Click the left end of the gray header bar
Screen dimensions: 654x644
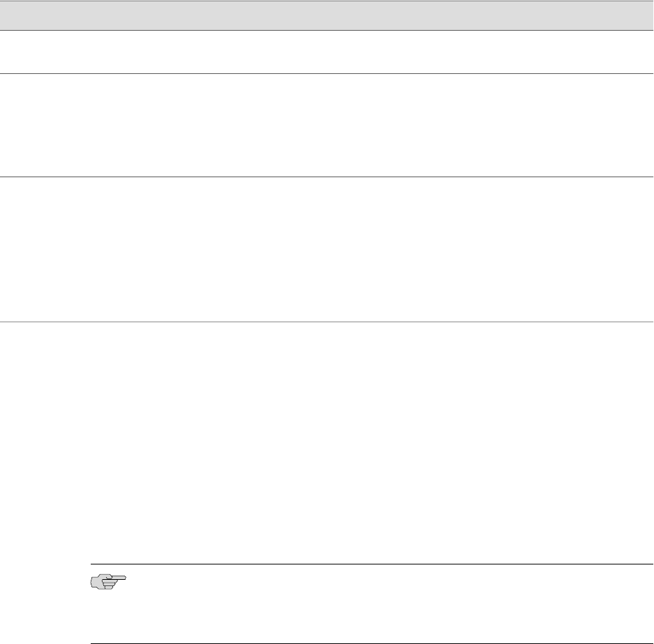coord(8,15)
